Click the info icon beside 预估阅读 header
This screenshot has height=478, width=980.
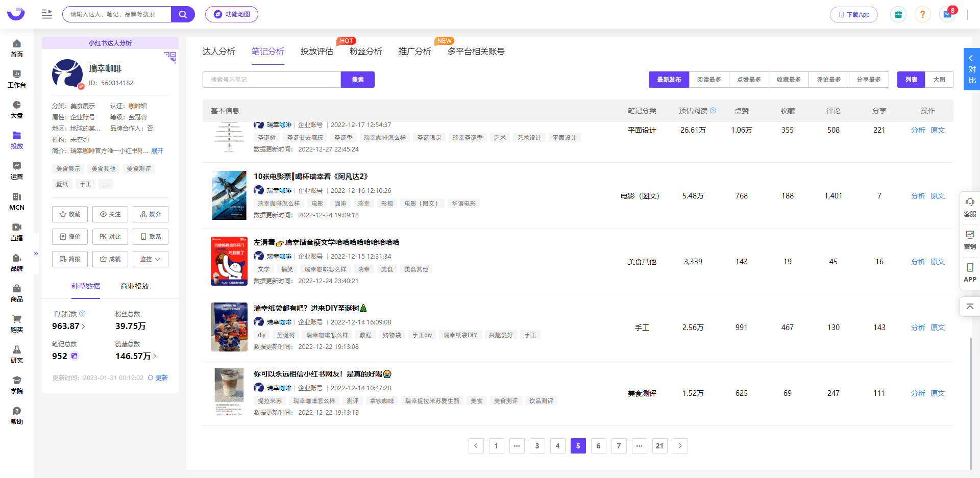pos(713,111)
